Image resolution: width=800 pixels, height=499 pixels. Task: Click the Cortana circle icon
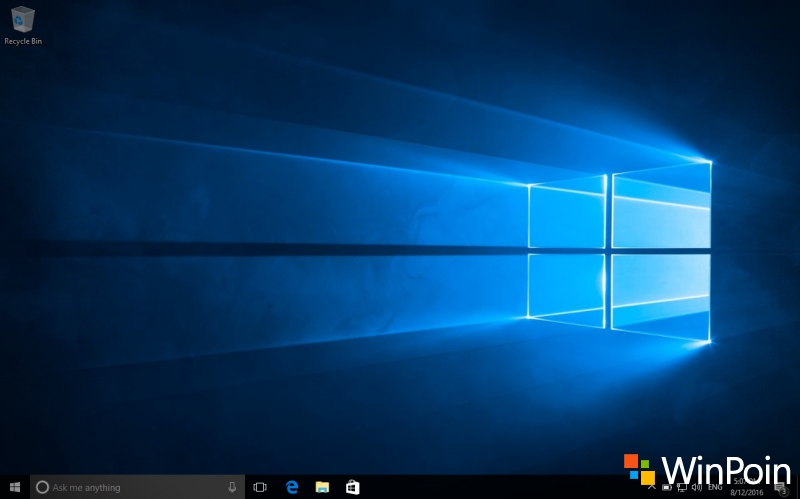click(x=42, y=487)
